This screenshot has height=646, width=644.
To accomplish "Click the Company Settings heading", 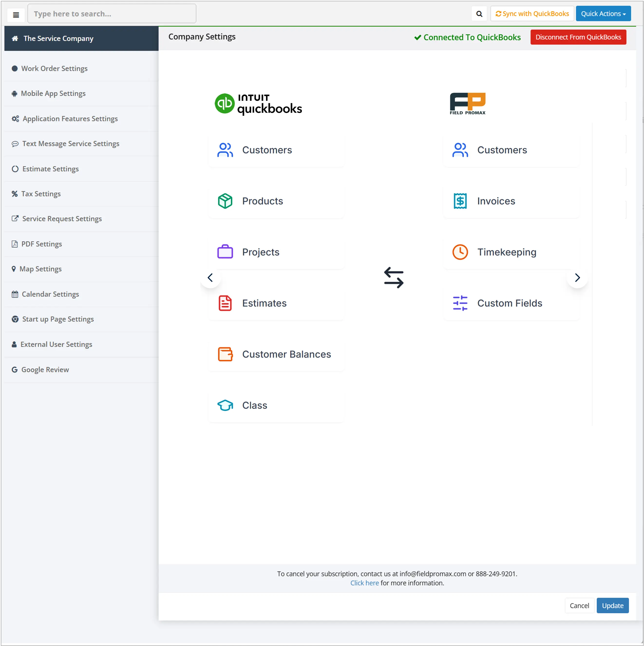I will pyautogui.click(x=202, y=37).
